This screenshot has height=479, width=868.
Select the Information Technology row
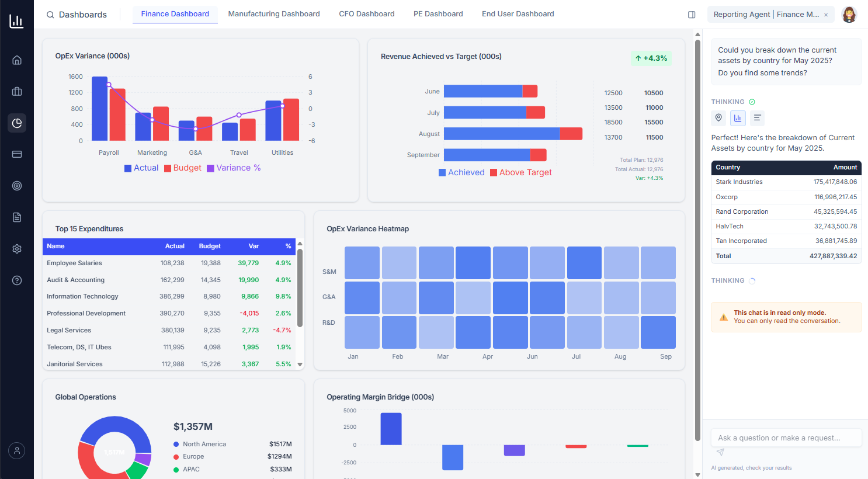pos(169,297)
